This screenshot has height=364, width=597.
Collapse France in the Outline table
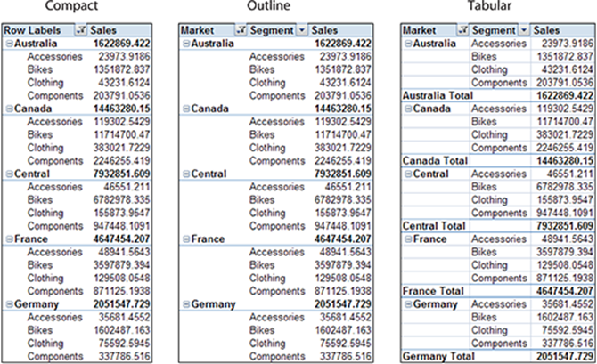pos(186,239)
